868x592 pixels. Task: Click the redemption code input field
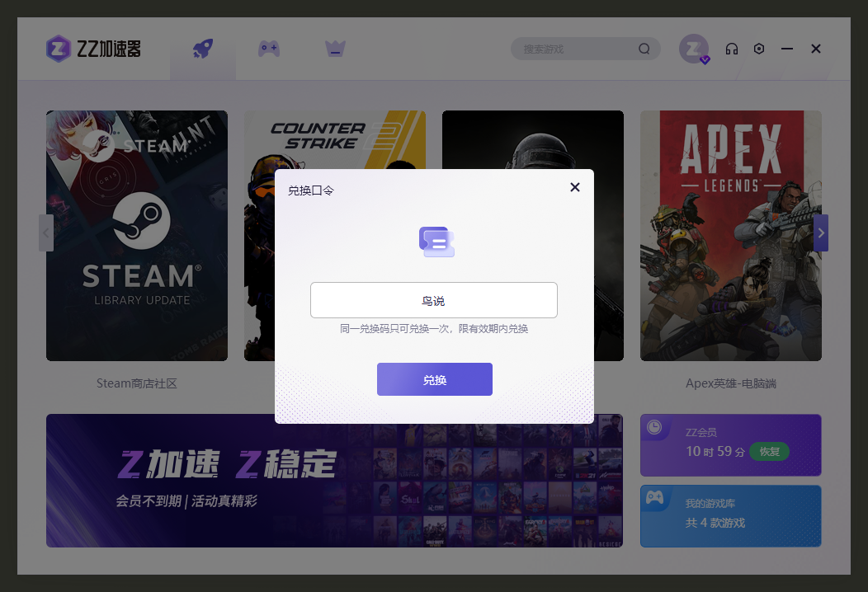tap(433, 300)
